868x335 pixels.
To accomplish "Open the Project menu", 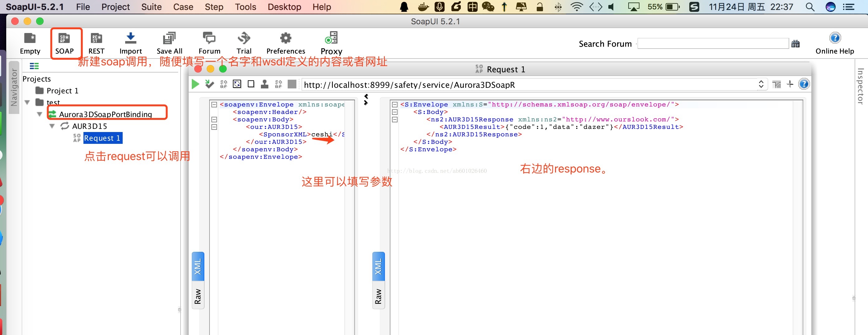I will 116,7.
